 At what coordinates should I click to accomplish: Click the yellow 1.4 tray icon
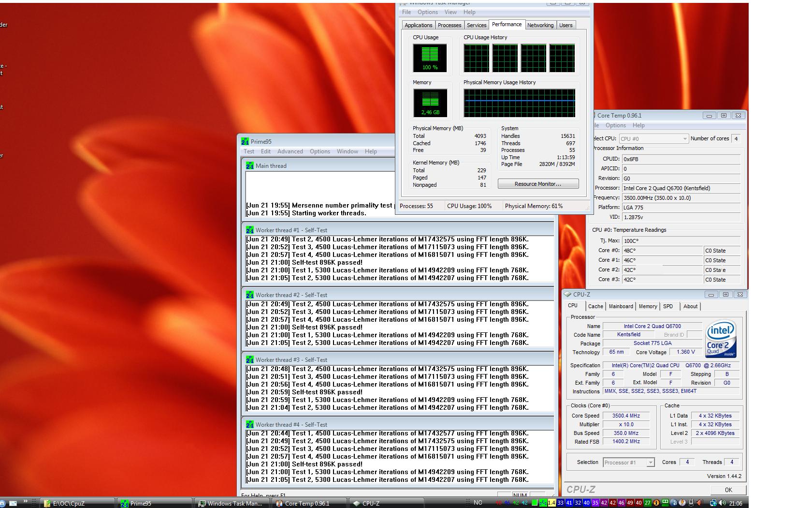[x=551, y=503]
